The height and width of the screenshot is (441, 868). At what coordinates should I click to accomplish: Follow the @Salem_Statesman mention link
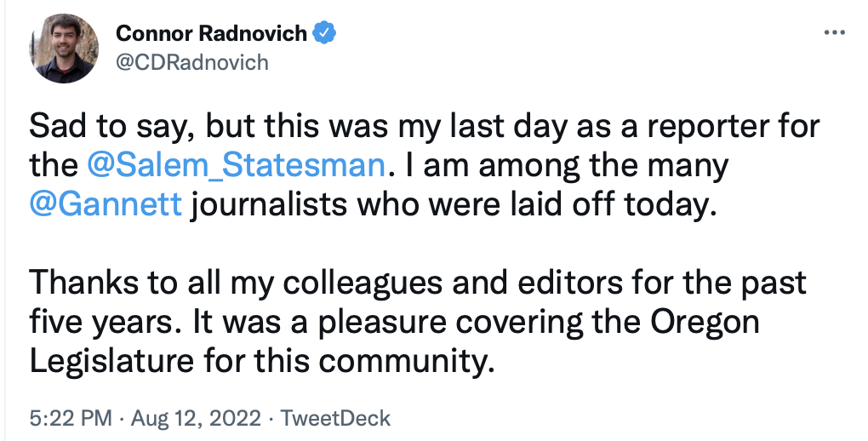point(235,164)
